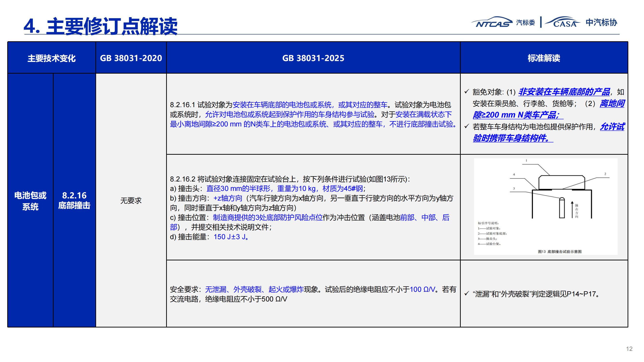Click the 豁免对象 checkmark bullet
This screenshot has height=362, width=644.
click(x=466, y=92)
